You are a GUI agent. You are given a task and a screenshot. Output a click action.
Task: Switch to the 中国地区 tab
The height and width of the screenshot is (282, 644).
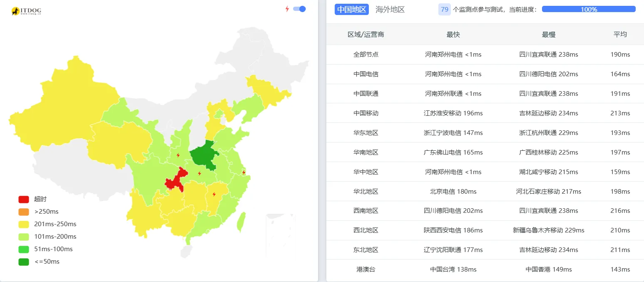pos(352,9)
